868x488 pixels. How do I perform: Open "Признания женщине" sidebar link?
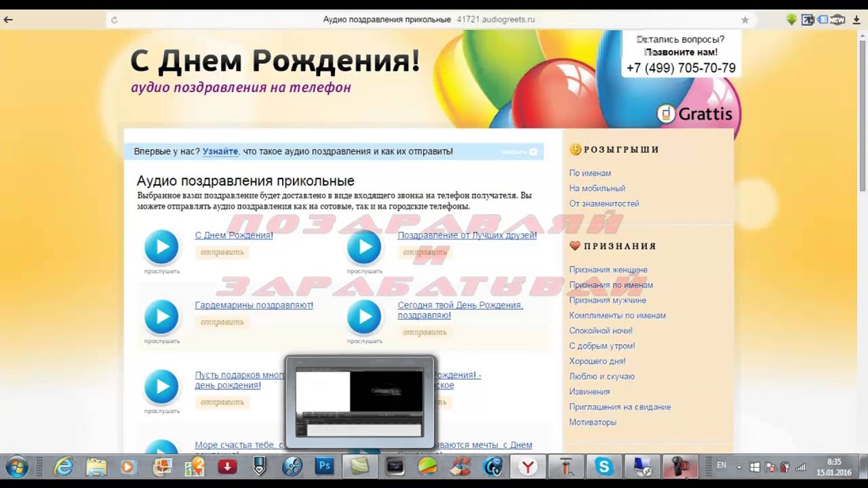coord(608,270)
